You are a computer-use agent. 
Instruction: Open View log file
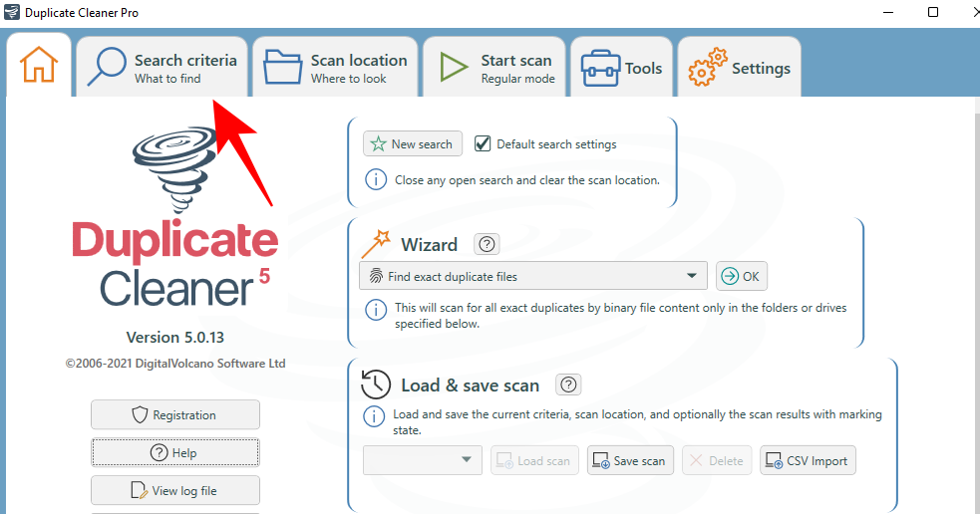(175, 490)
